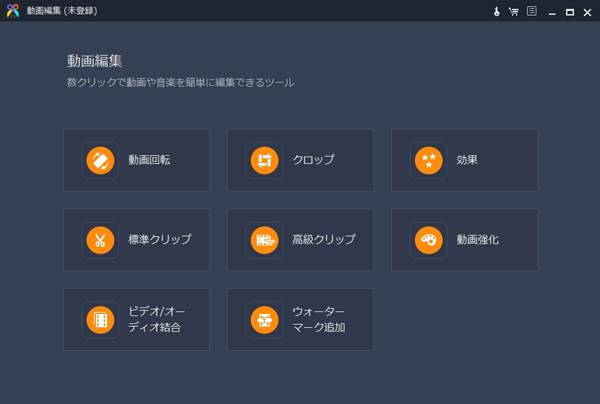Choose the 効果 label
This screenshot has width=600, height=404.
pos(467,160)
